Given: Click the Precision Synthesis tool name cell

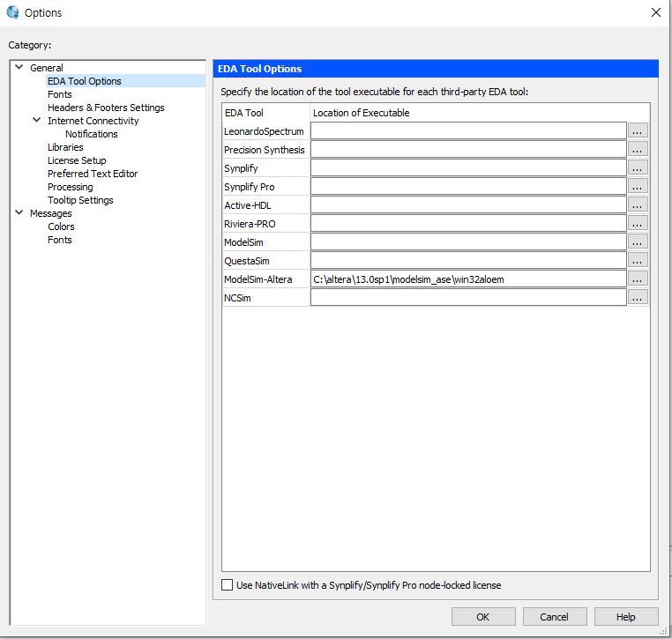Looking at the screenshot, I should [x=265, y=150].
